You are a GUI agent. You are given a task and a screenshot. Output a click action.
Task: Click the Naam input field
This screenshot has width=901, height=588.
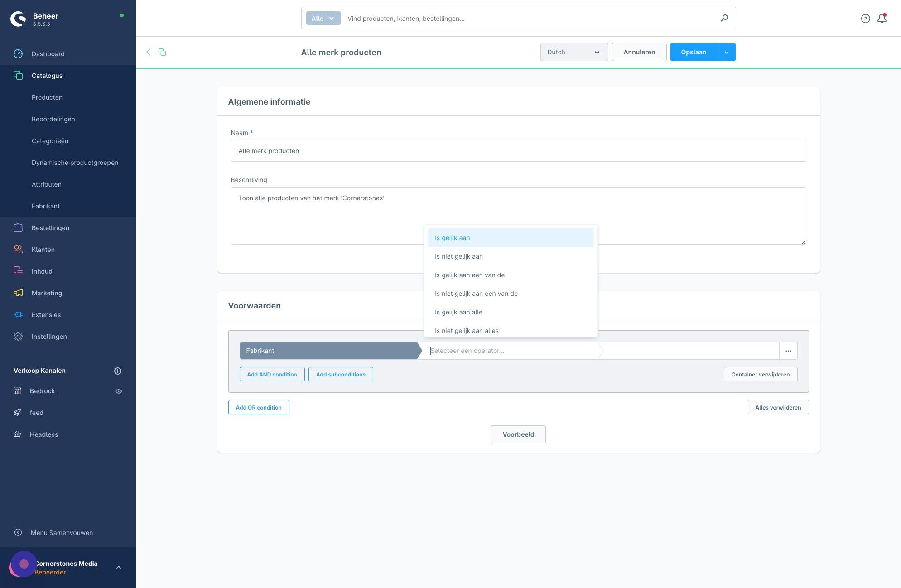[518, 150]
